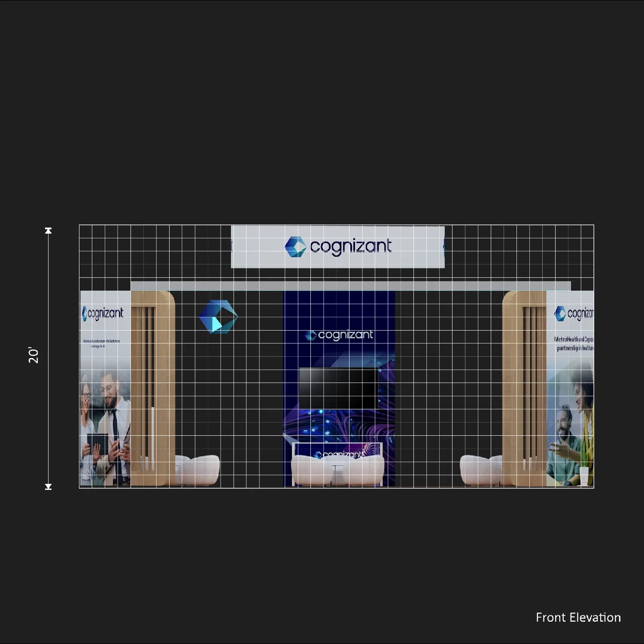
Task: Click the cognizant logo on the reception counter
Action: pos(339,454)
